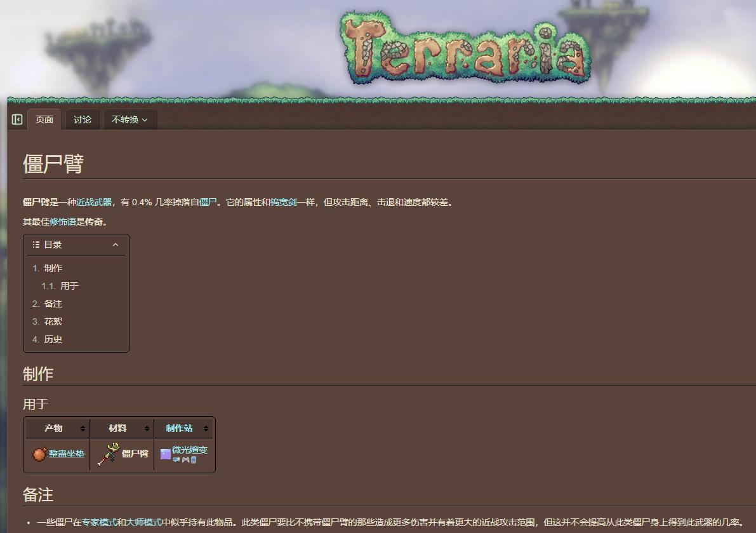
Task: Click the 僵尸臂 material text in table
Action: pos(135,454)
